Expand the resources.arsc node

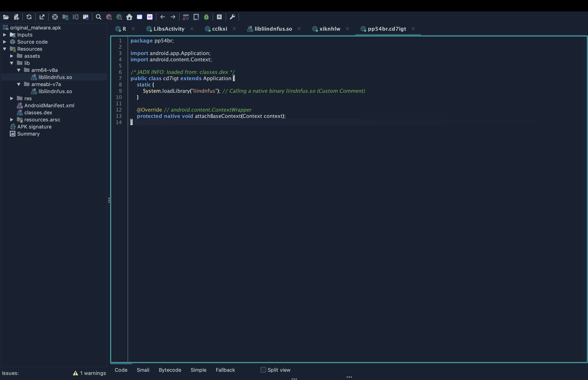12,120
